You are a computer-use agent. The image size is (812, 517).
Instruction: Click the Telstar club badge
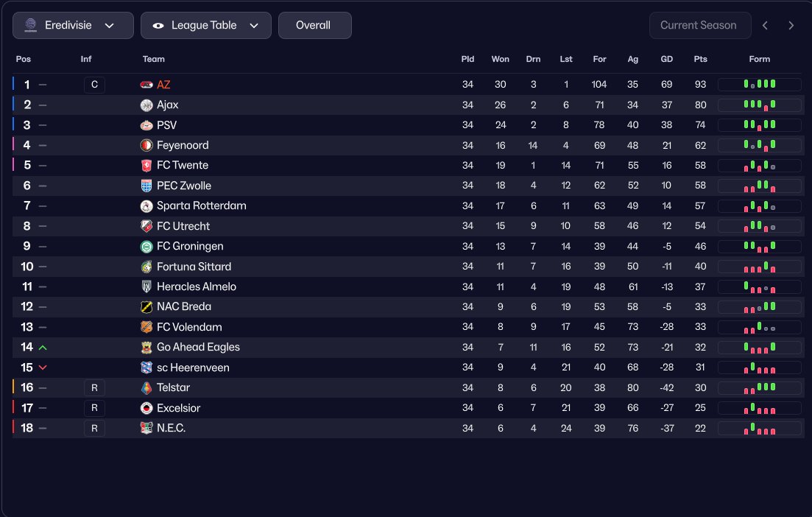[x=146, y=387]
